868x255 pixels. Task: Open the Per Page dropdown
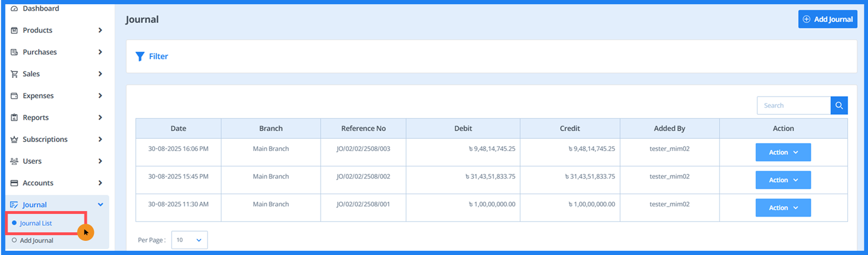pos(189,240)
